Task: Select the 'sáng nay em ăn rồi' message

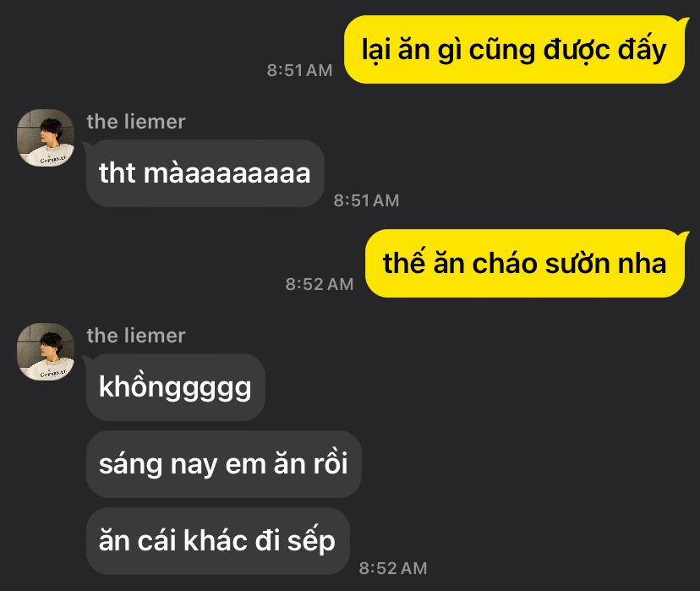Action: [x=223, y=464]
